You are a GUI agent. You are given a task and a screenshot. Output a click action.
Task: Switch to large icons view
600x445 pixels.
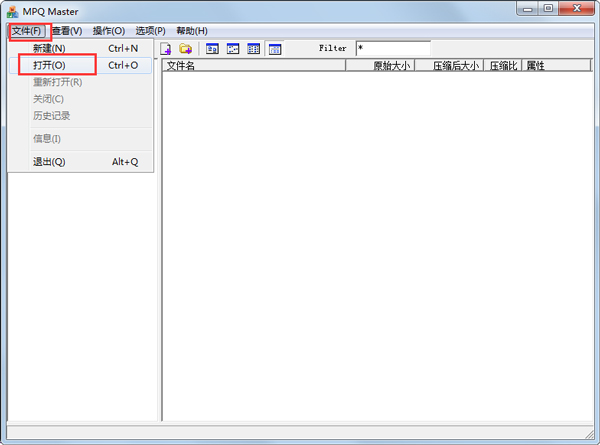[212, 48]
